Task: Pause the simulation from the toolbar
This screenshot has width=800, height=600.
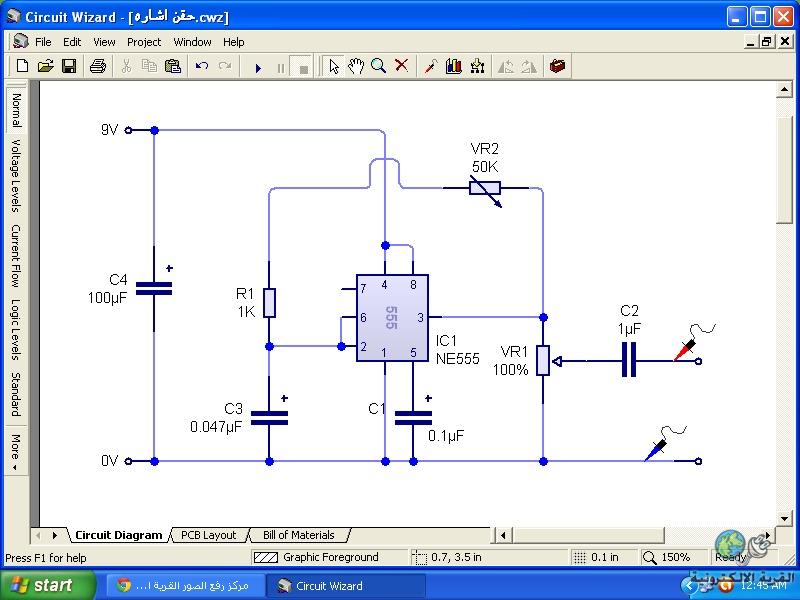Action: click(x=281, y=68)
